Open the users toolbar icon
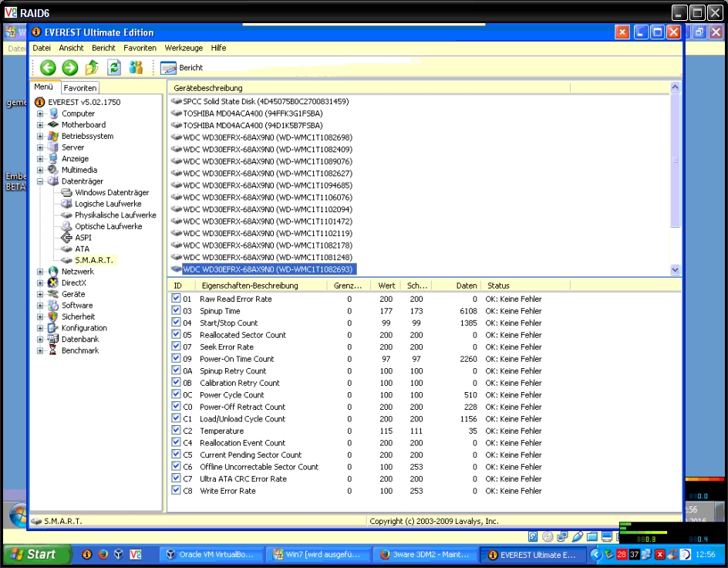Screen dimensions: 728x568 pos(136,68)
